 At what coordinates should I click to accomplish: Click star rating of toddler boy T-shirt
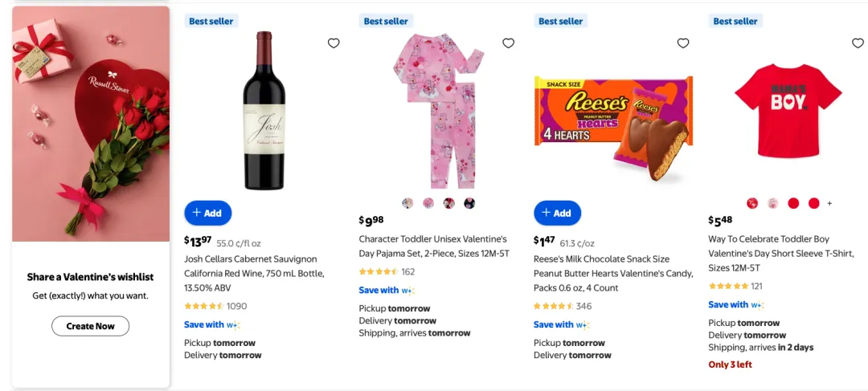(x=728, y=286)
